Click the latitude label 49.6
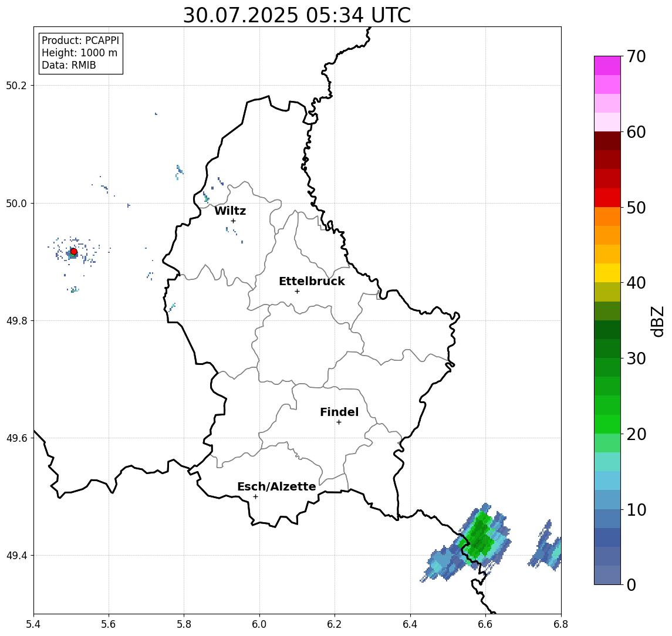The height and width of the screenshot is (636, 672). 16,438
